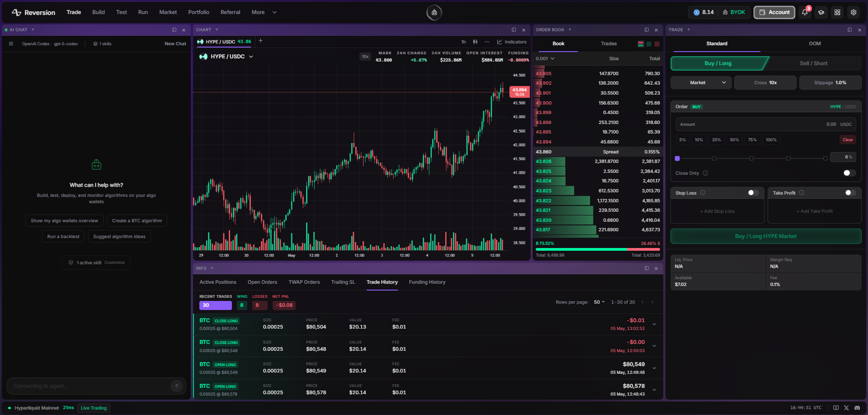868x415 pixels.
Task: Add a new chart tab with plus
Action: pos(260,41)
